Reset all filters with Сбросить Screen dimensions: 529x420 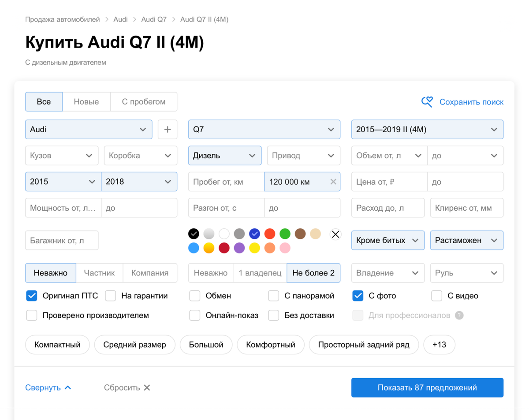tap(127, 388)
